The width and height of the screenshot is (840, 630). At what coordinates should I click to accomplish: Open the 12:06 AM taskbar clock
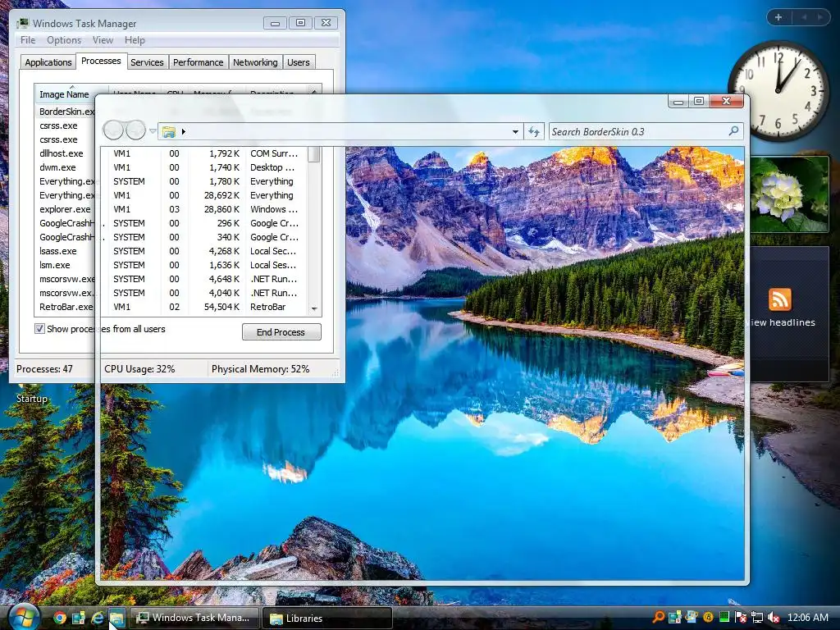(807, 617)
